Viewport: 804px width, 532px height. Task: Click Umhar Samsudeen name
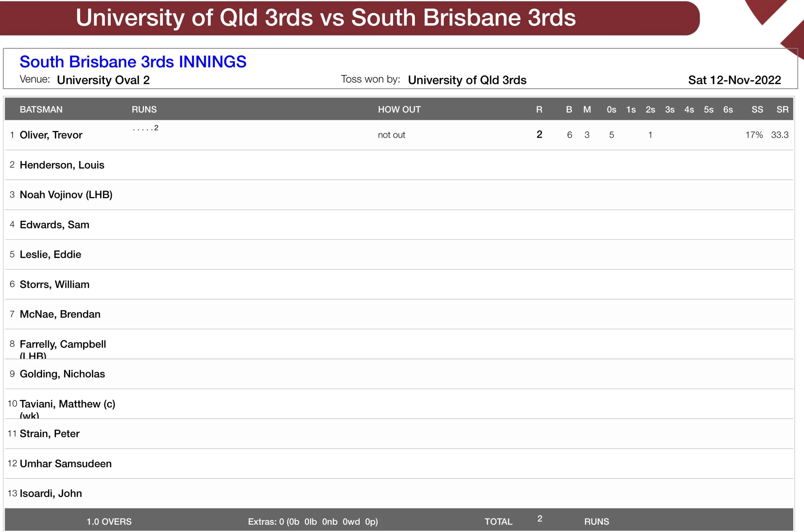pos(66,463)
